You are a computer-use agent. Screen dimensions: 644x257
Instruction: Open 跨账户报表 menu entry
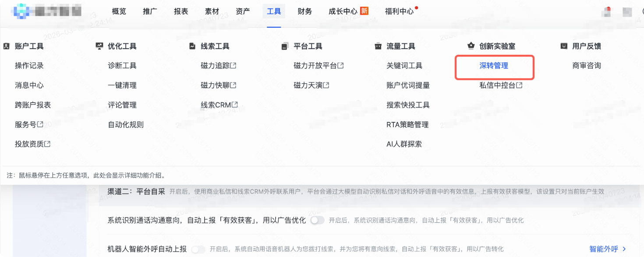33,105
